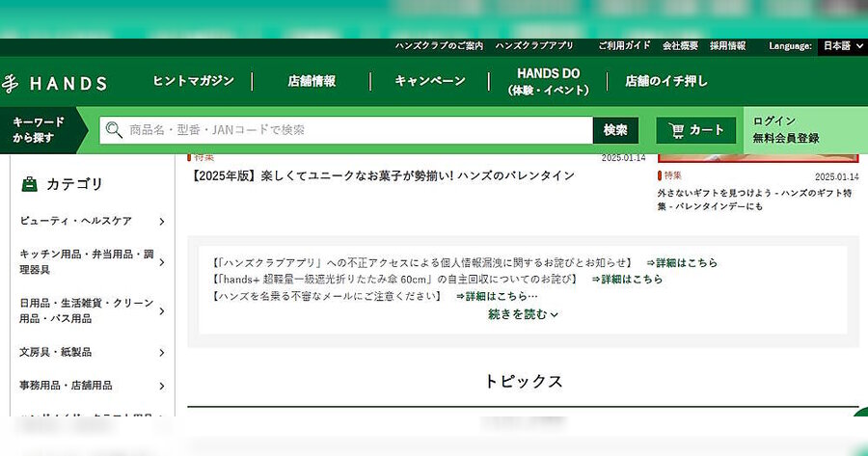Viewport: 868px width, 456px height.
Task: Click the red-bordered article thumbnail
Action: [758, 158]
